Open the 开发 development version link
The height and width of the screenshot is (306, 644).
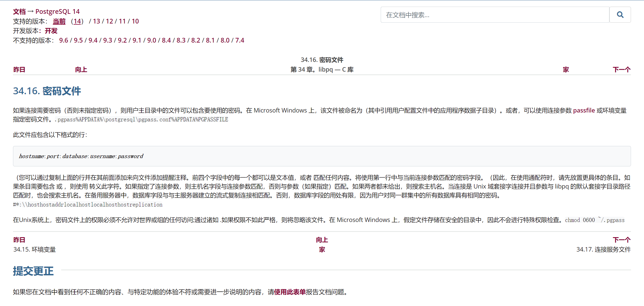[x=51, y=31]
